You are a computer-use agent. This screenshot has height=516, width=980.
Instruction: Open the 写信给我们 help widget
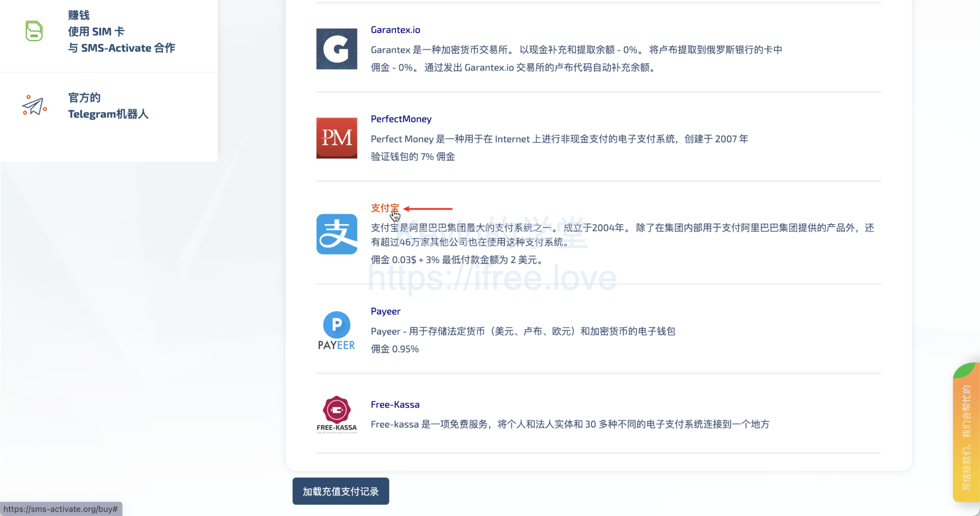(966, 432)
